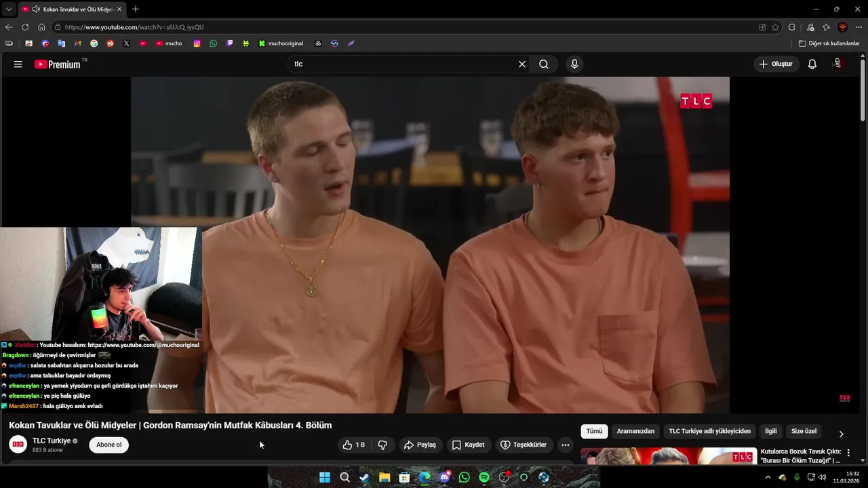Open a new browser tab

(136, 9)
